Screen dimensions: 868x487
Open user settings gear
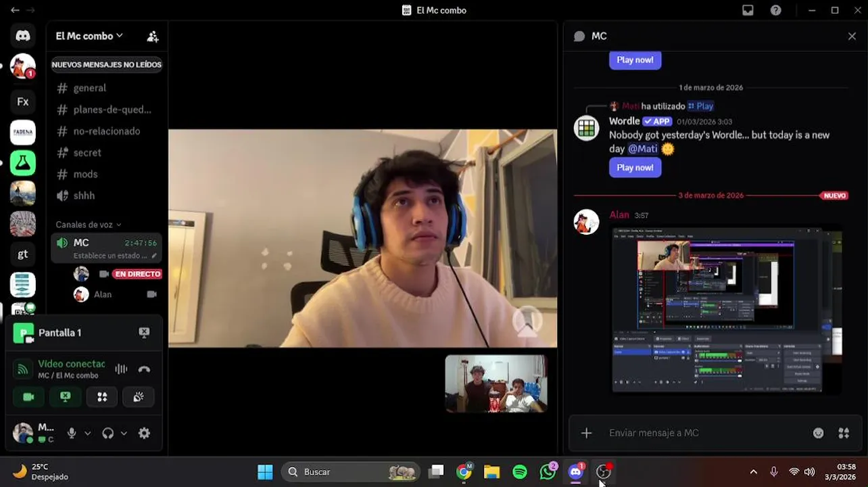pos(144,434)
